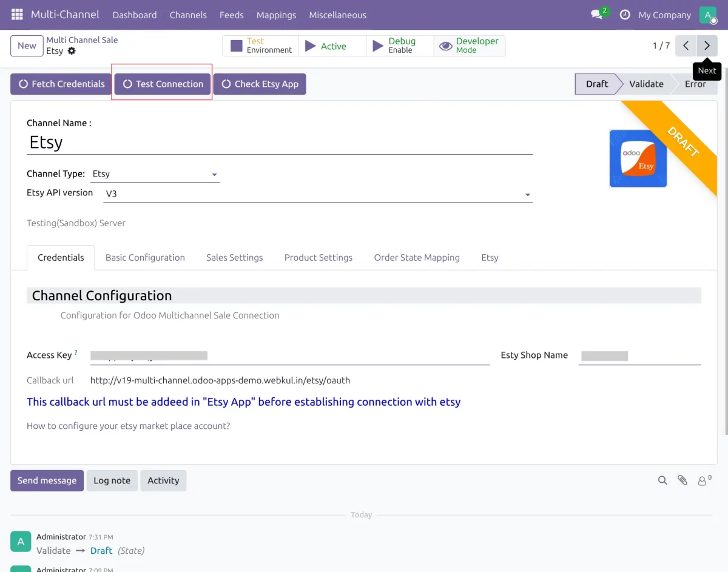
Task: Click the paperclip attachments icon
Action: (x=682, y=480)
